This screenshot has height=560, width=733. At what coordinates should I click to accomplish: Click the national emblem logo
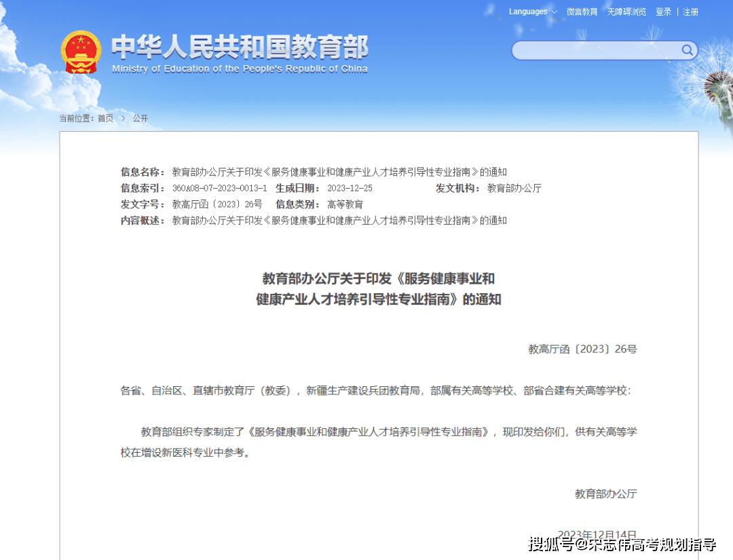coord(81,52)
